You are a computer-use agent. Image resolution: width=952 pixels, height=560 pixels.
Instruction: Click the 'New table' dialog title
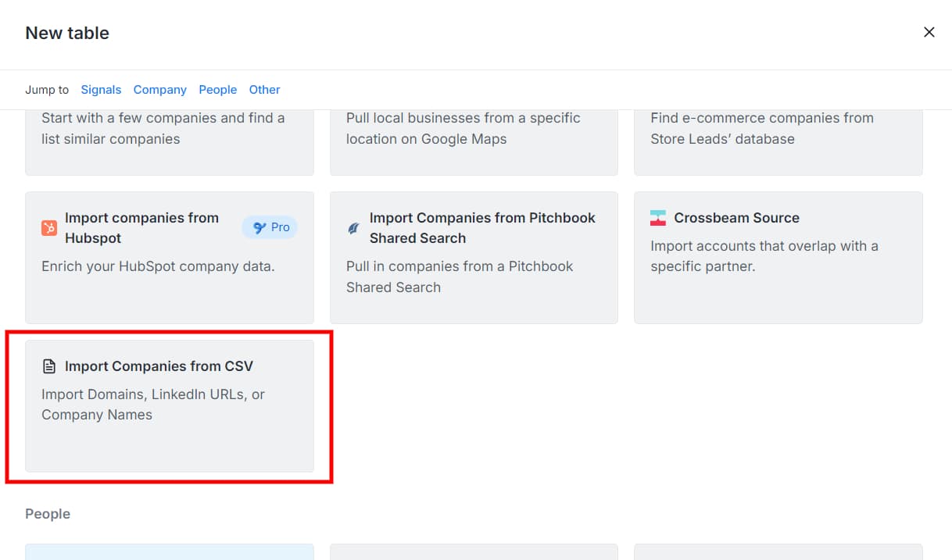67,33
